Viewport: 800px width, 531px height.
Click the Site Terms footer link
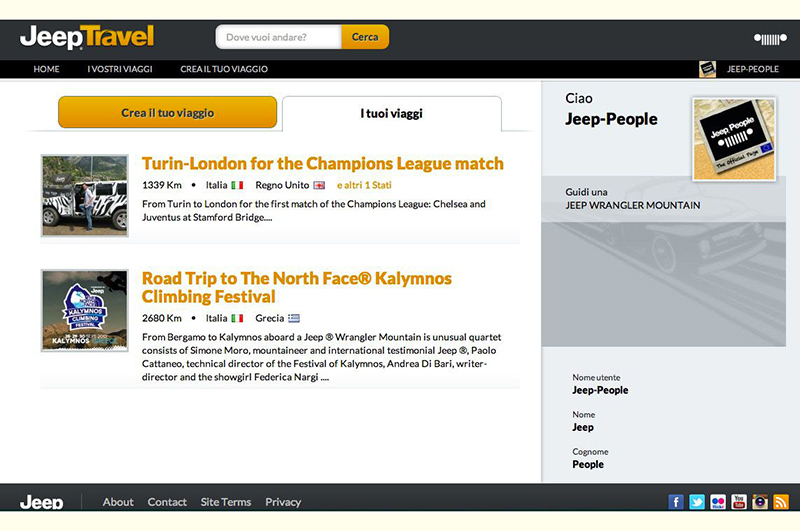tap(226, 502)
